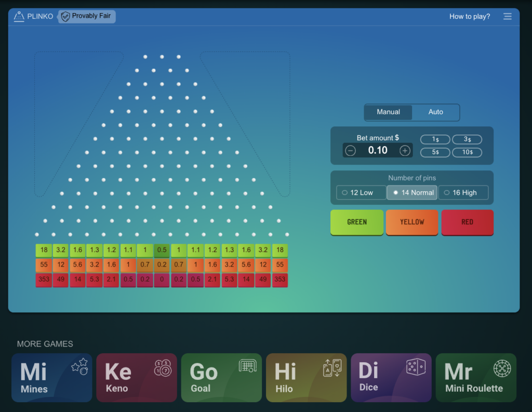Screen dimensions: 532x412
Task: Click the PLINKO title text
Action: (x=40, y=16)
